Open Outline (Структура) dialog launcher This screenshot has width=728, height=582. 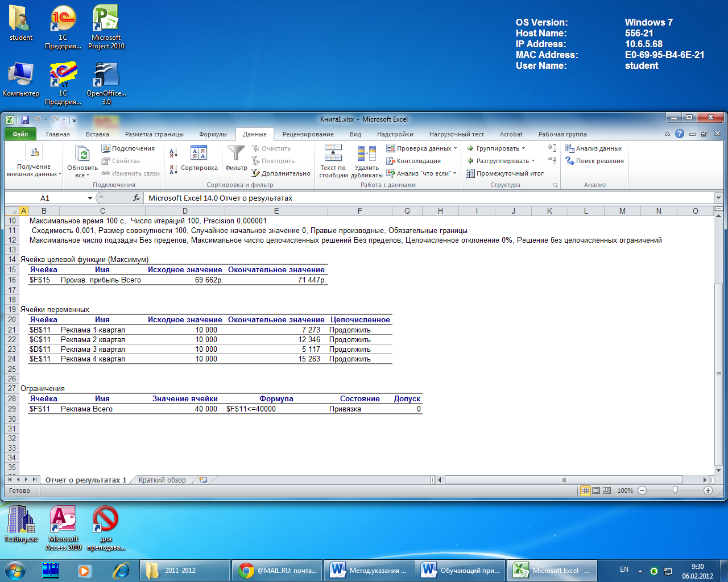pos(555,185)
